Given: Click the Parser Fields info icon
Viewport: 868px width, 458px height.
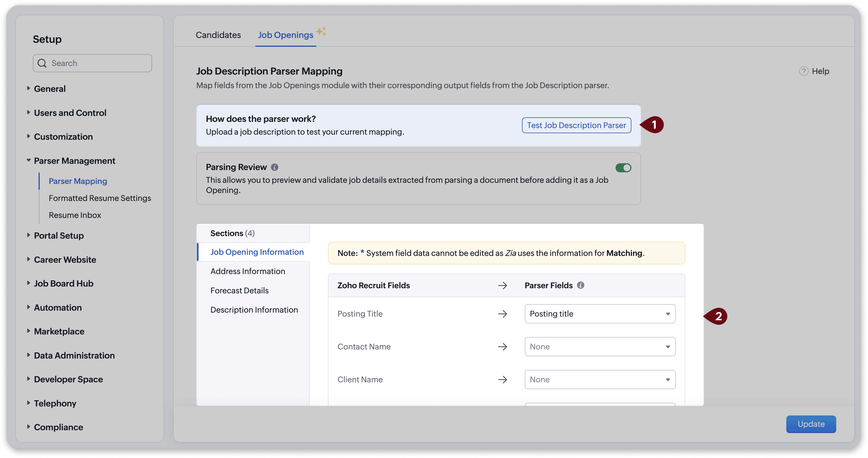Looking at the screenshot, I should point(580,285).
